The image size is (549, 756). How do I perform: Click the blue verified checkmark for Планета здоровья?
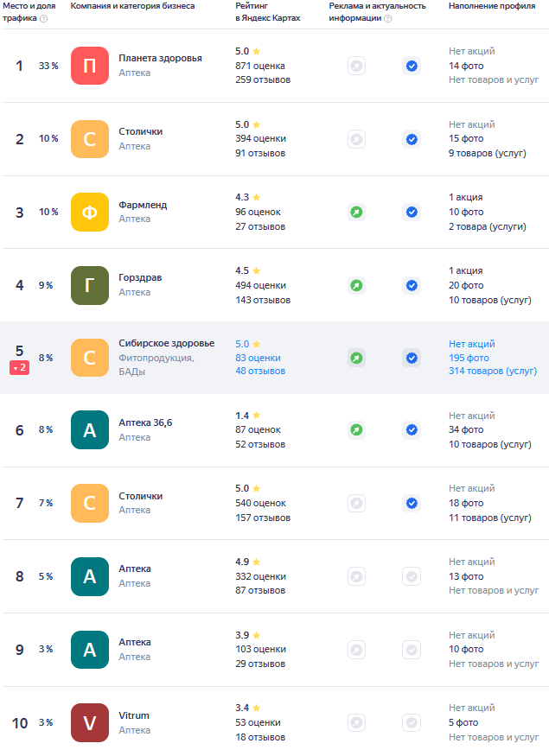[x=412, y=66]
